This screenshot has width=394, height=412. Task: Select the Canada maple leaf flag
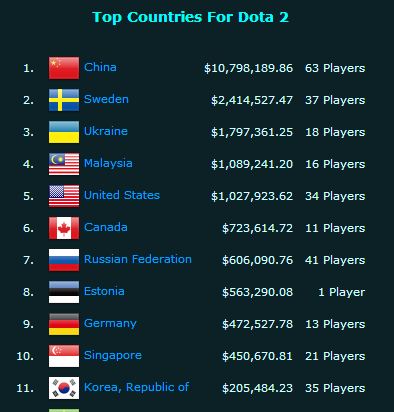(x=64, y=228)
